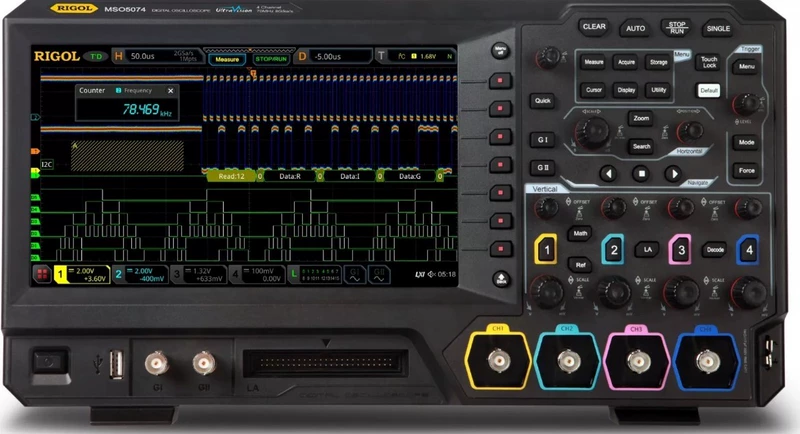The height and width of the screenshot is (434, 800).
Task: Tap the speaker mute icon near the clock
Action: tap(432, 274)
